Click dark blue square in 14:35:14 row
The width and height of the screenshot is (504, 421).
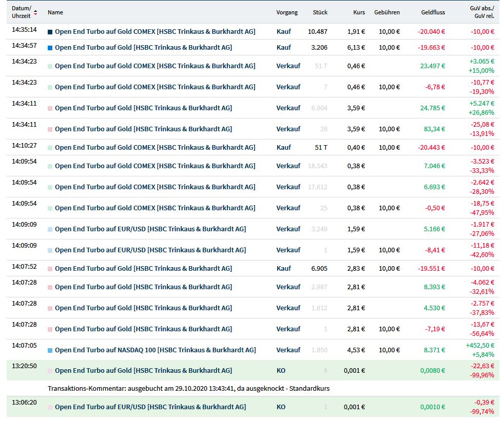[x=50, y=32]
